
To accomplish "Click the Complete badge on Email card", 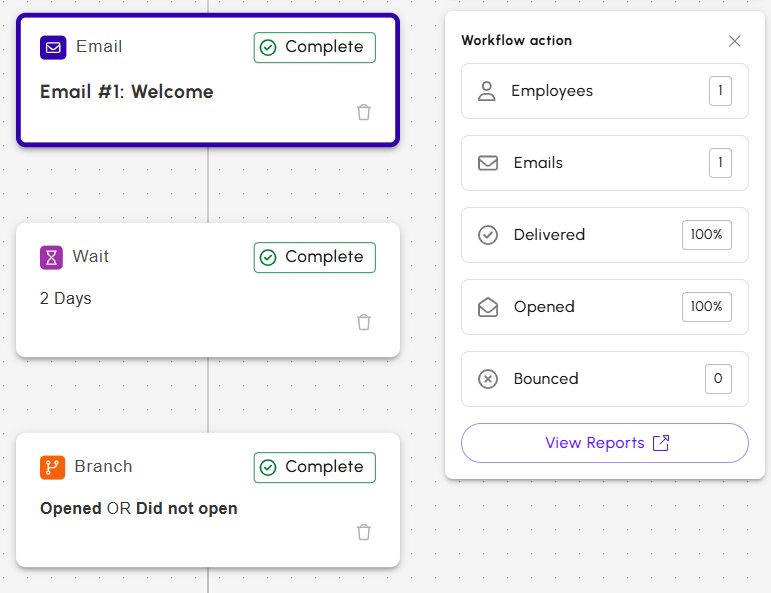I will tap(315, 48).
